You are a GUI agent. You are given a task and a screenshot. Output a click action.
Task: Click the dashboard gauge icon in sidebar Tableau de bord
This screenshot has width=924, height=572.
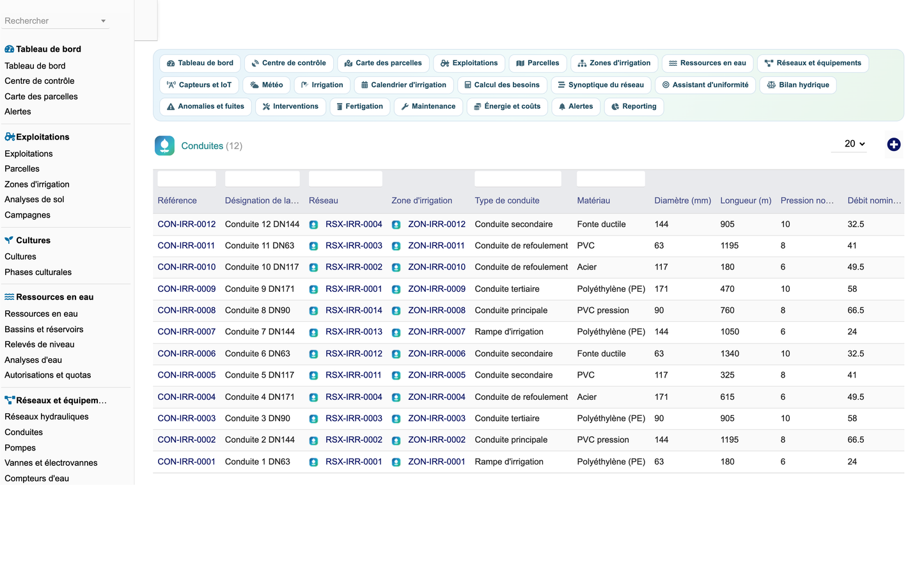[10, 49]
